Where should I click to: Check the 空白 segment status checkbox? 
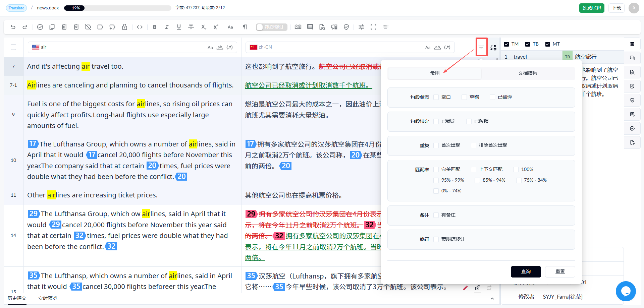tap(436, 97)
